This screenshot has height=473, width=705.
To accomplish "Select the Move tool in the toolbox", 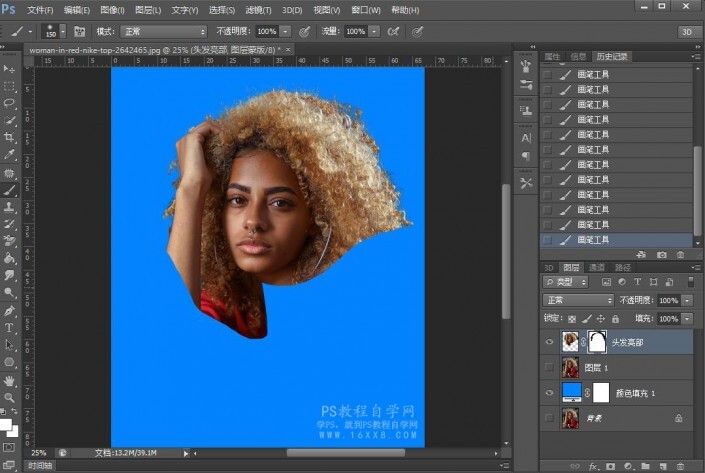I will point(9,69).
